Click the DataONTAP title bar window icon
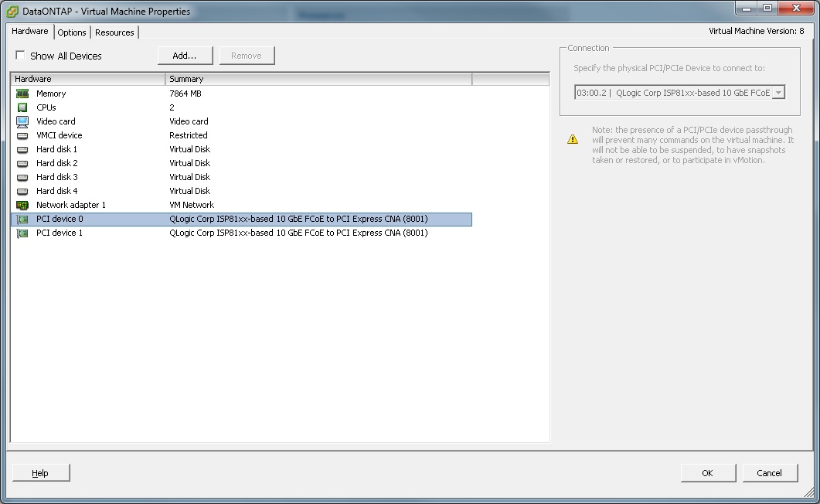The width and height of the screenshot is (820, 504). pyautogui.click(x=12, y=11)
